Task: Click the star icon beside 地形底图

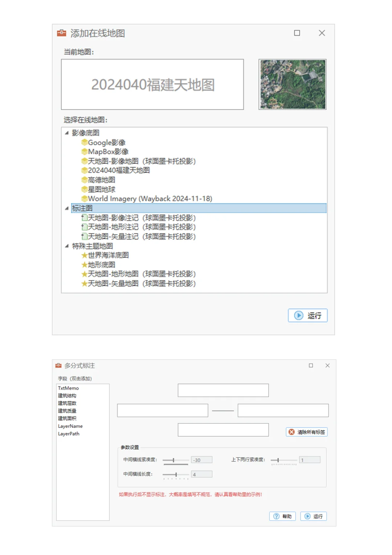Action: (84, 264)
